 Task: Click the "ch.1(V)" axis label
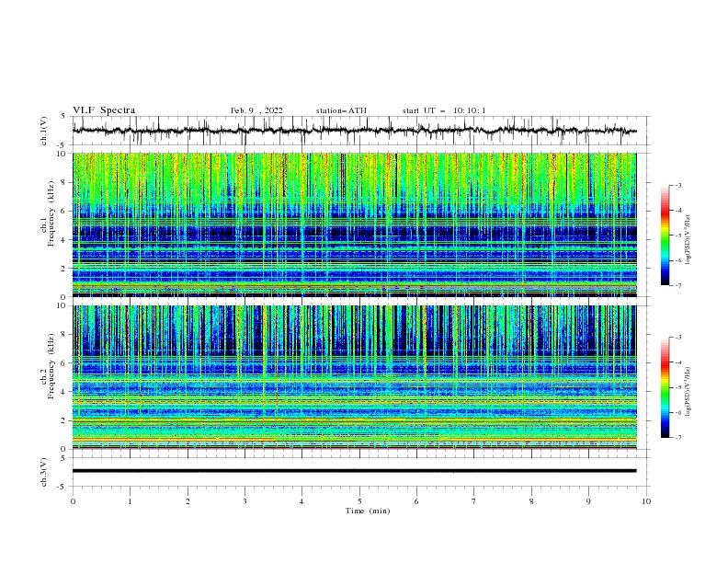tap(44, 131)
